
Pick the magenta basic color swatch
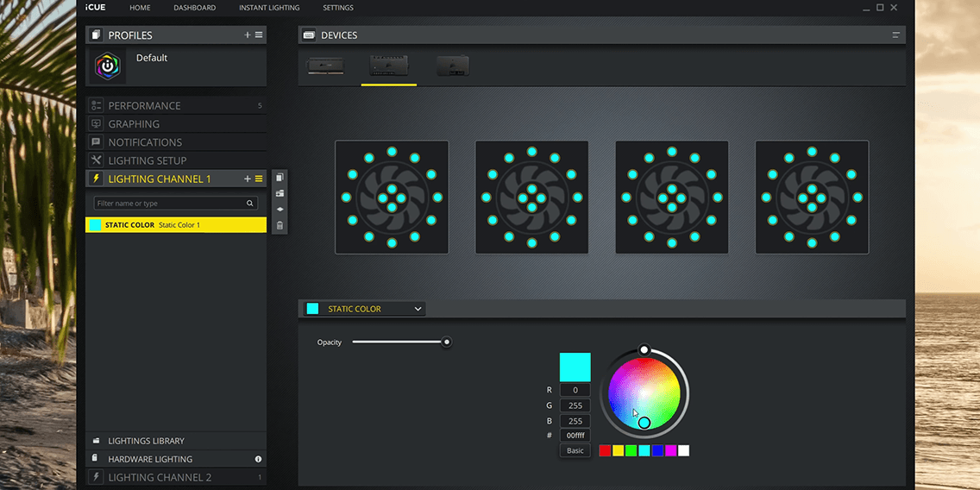click(x=670, y=450)
